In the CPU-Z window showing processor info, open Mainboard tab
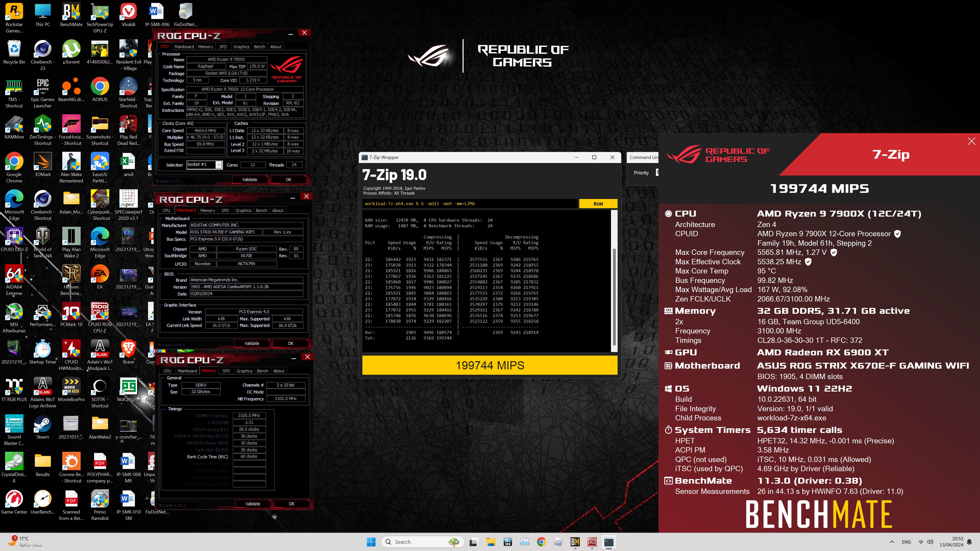 (184, 47)
